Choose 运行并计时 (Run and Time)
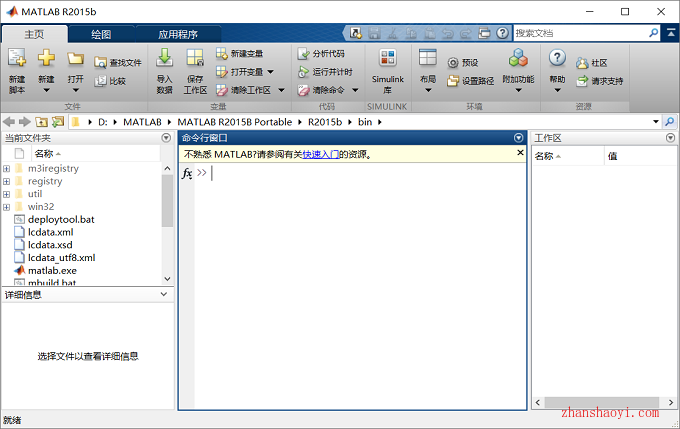Screen dimensions: 680x429 pos(325,72)
